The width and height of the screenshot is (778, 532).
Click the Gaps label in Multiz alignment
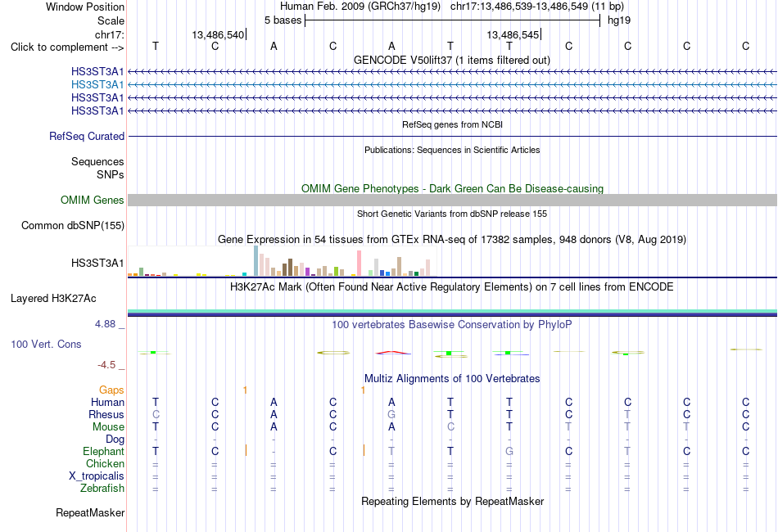coord(111,390)
